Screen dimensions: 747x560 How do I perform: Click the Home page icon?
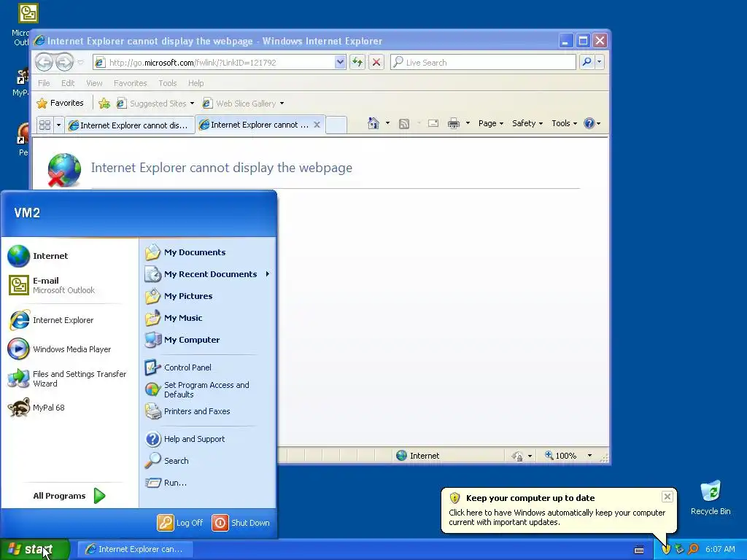pos(373,123)
